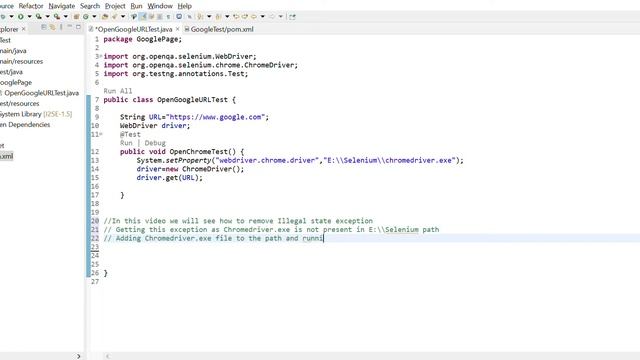Screen dimensions: 640x360
Task: Click the Coverage launch toolbar icon
Action: [39, 17]
